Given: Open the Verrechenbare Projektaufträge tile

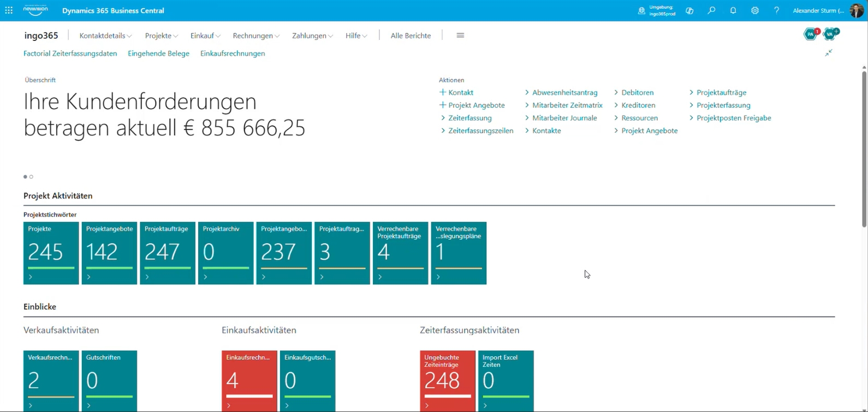Looking at the screenshot, I should pyautogui.click(x=401, y=253).
